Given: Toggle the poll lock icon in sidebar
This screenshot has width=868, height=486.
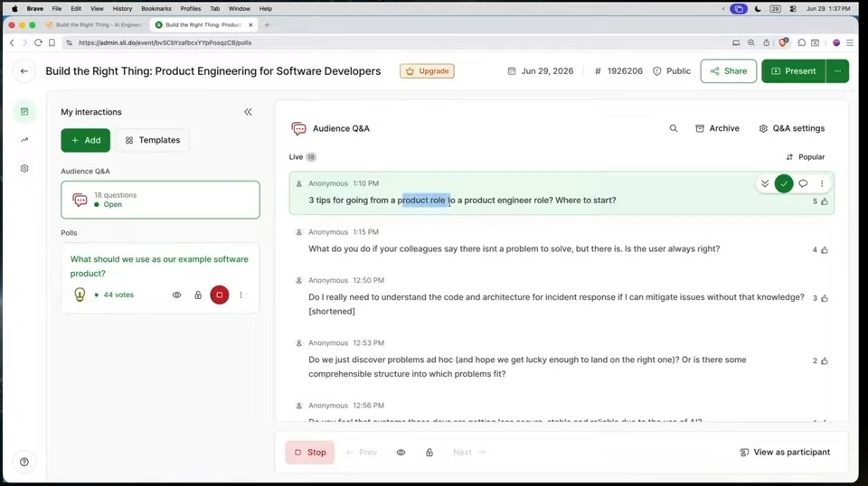Looking at the screenshot, I should pyautogui.click(x=198, y=295).
